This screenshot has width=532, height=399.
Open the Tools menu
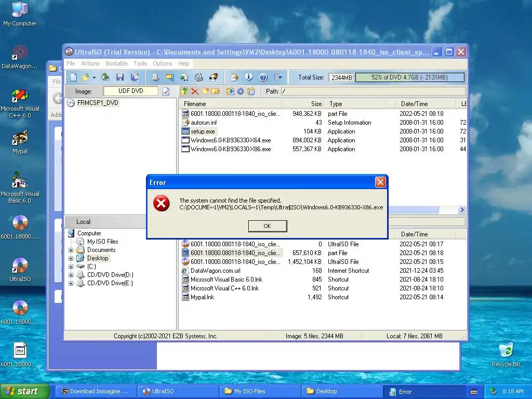(140, 63)
